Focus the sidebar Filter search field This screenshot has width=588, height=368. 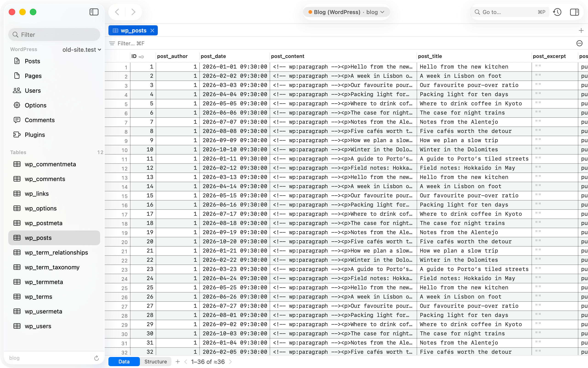click(x=54, y=34)
